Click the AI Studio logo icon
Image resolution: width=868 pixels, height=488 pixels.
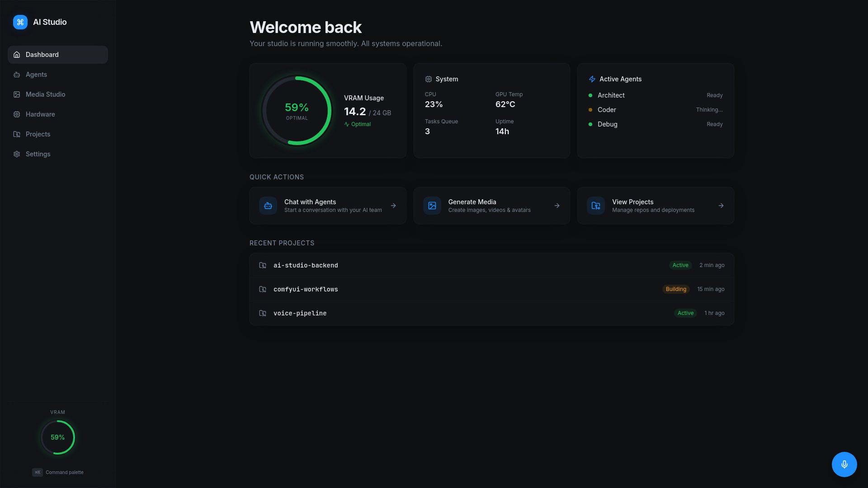(20, 22)
